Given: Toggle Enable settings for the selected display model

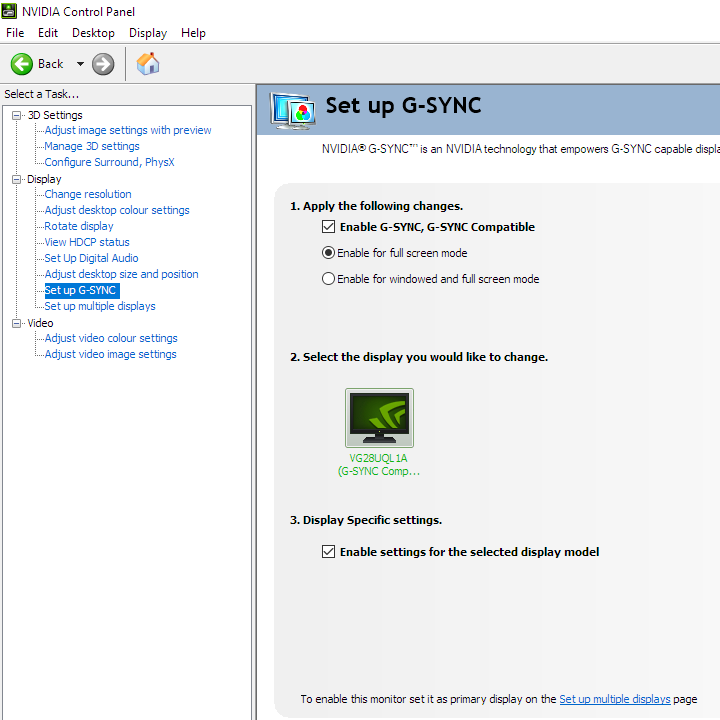Looking at the screenshot, I should coord(328,551).
